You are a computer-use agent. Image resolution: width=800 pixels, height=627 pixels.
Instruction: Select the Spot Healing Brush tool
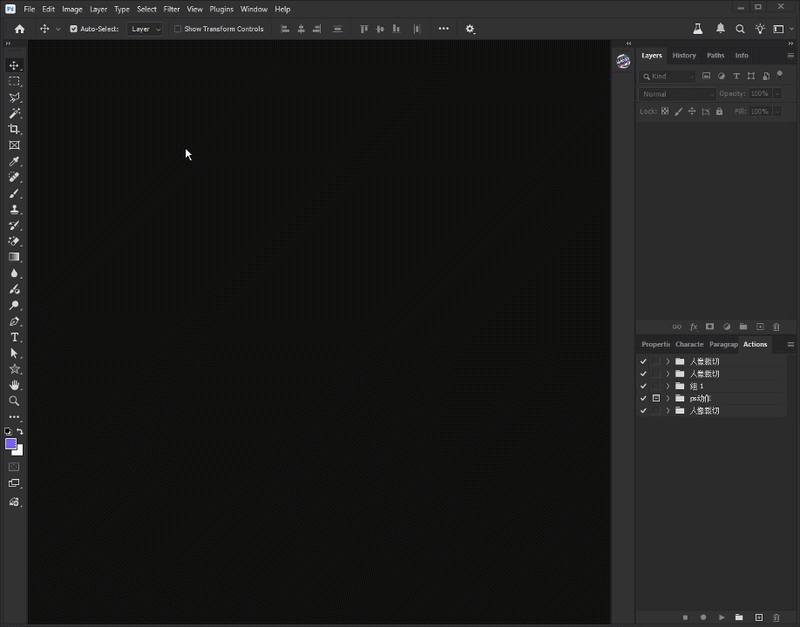14,177
